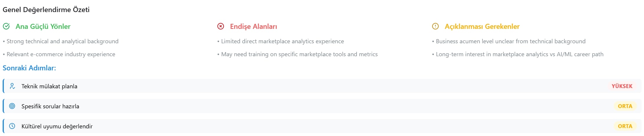Click the Açıklanması Gerekenler heading
644x136 pixels.
(x=482, y=26)
